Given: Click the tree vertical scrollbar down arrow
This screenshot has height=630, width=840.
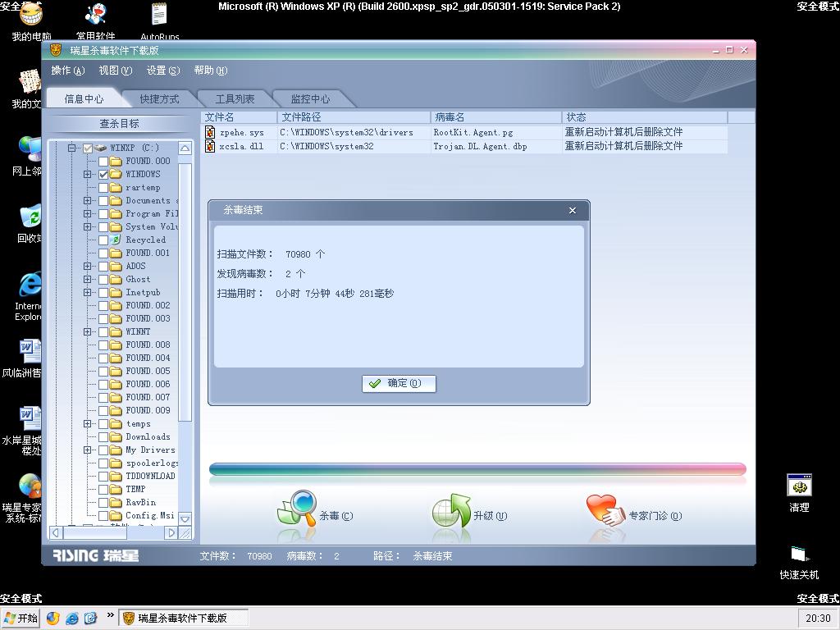Looking at the screenshot, I should tap(185, 518).
